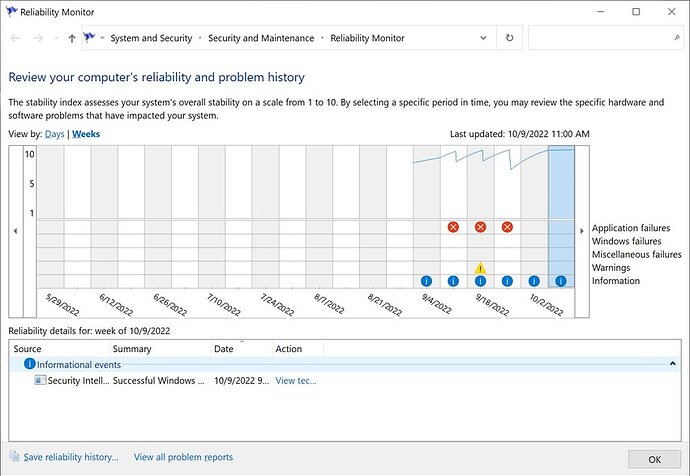Switch chart view to Weeks
This screenshot has height=476, width=690.
tap(87, 134)
